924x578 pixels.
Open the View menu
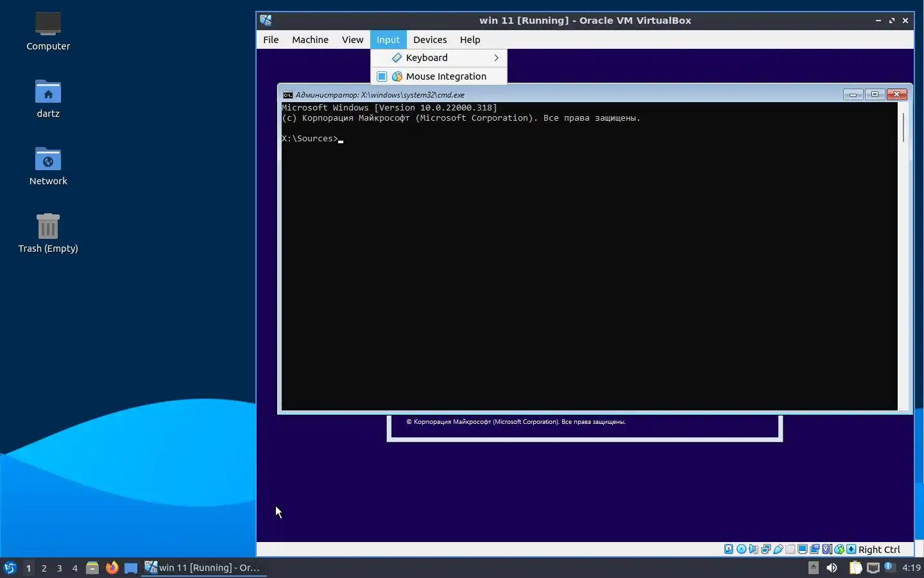click(x=352, y=40)
